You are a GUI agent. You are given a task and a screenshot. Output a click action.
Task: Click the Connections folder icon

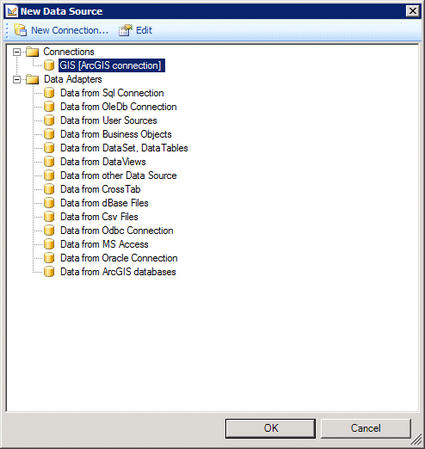[32, 52]
